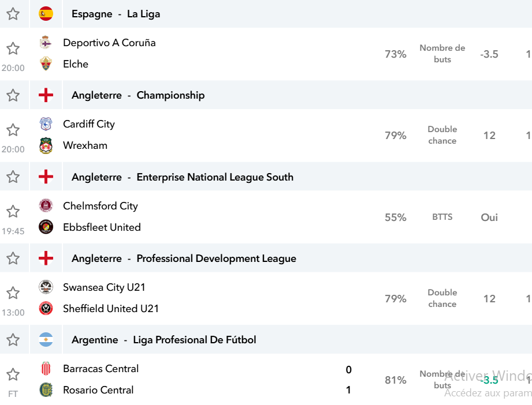Click the Cardiff City club crest
532x405 pixels.
(46, 123)
